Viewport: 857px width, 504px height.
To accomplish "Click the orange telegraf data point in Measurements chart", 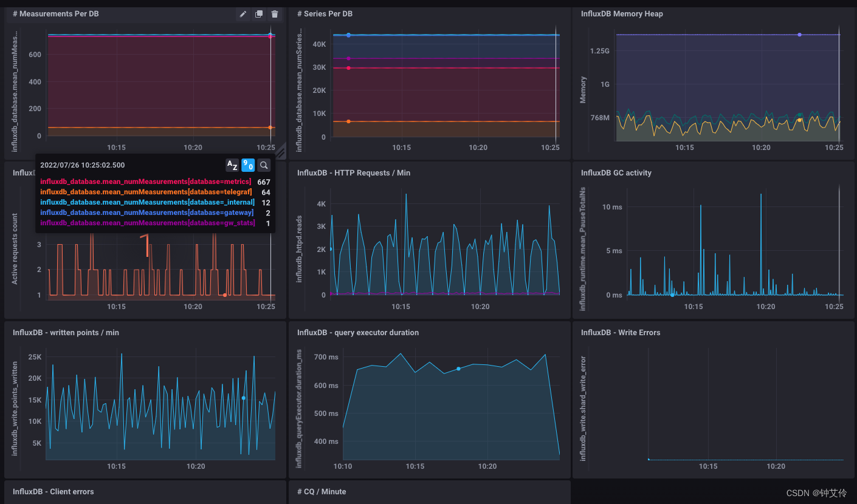I will [x=270, y=128].
